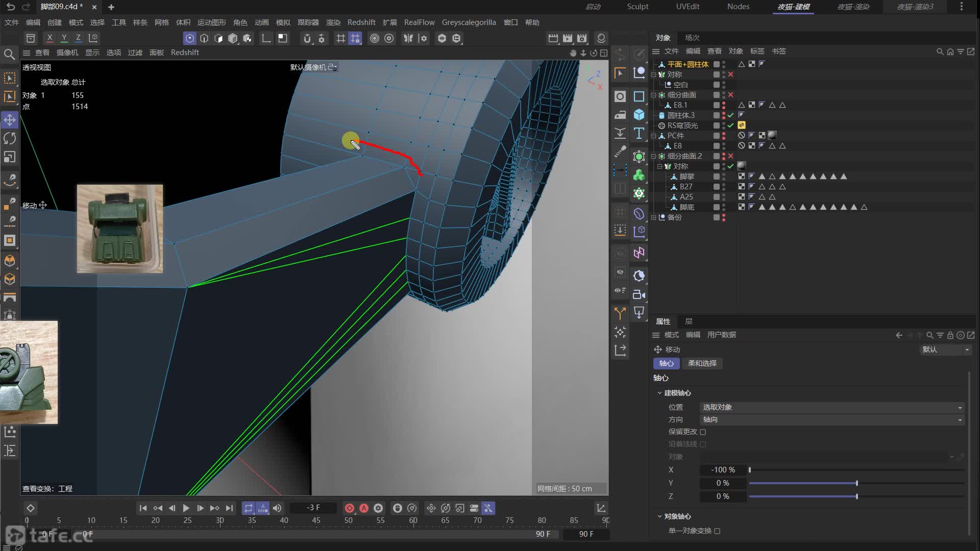Viewport: 980px width, 551px height.
Task: Select the 脚底 object in object tree
Action: pos(687,207)
